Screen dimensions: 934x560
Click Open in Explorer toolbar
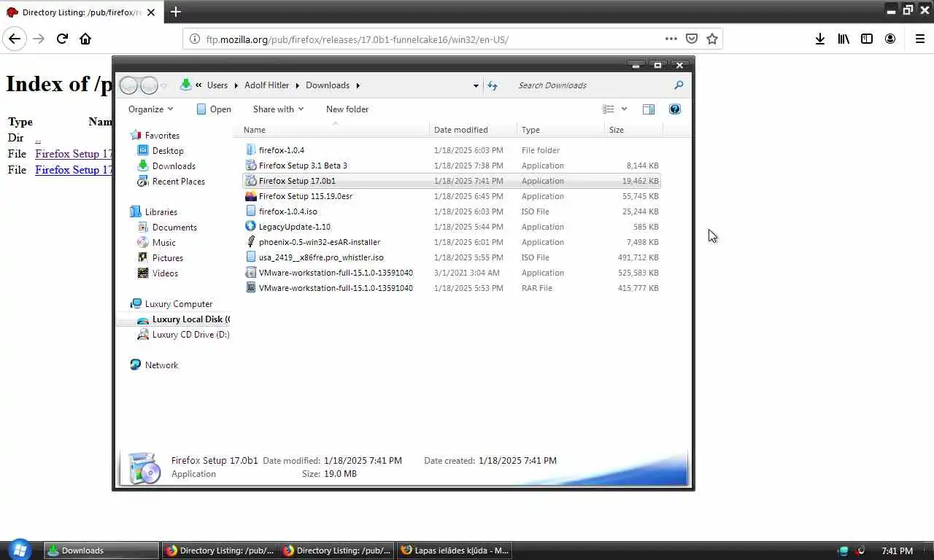point(214,109)
